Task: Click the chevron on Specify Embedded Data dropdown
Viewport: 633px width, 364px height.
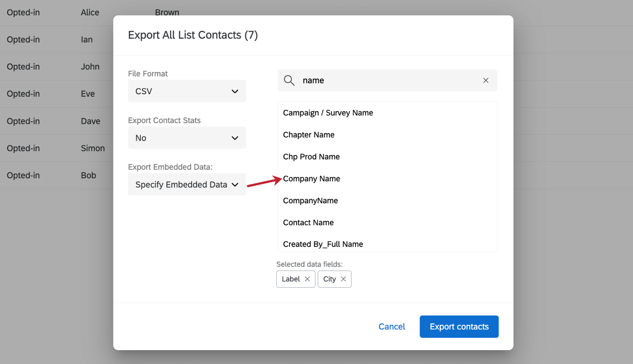Action: click(x=235, y=184)
